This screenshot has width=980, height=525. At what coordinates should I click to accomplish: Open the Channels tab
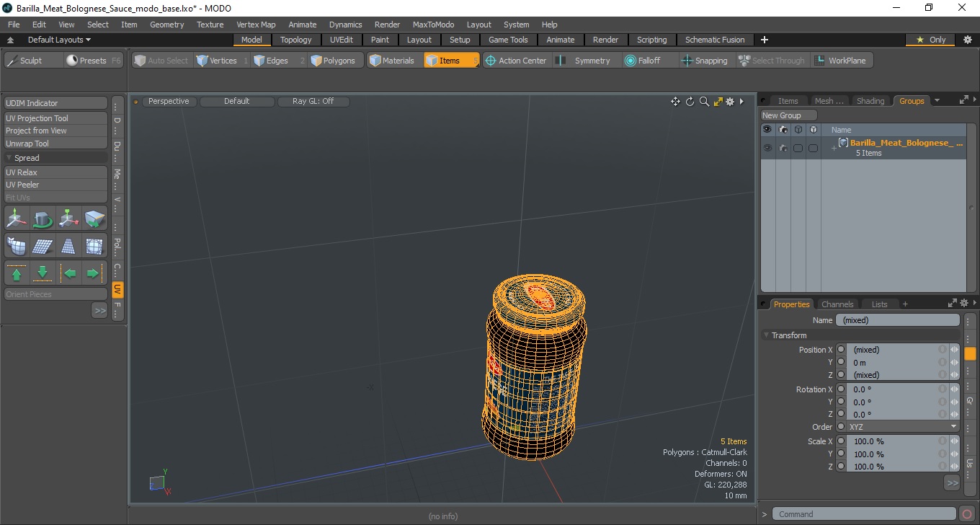837,304
